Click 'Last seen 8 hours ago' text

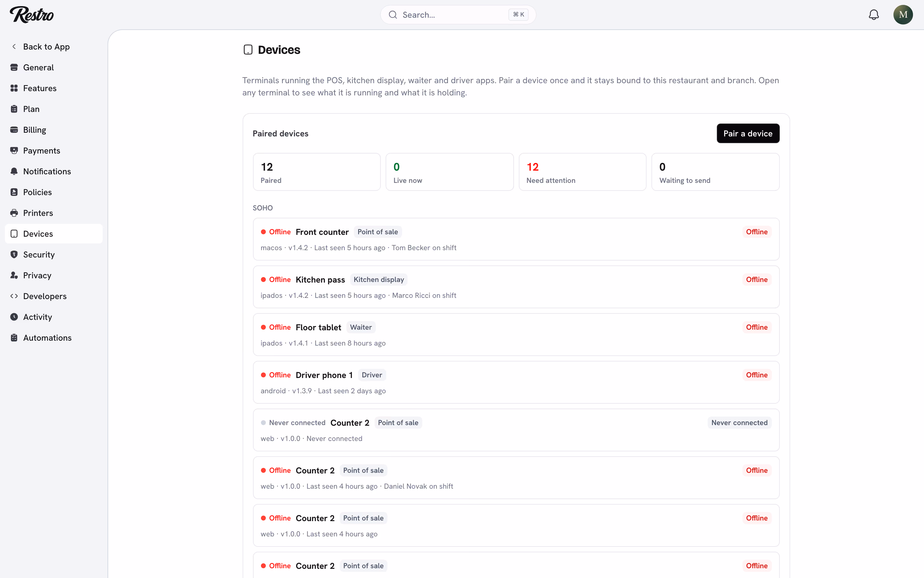(x=350, y=343)
